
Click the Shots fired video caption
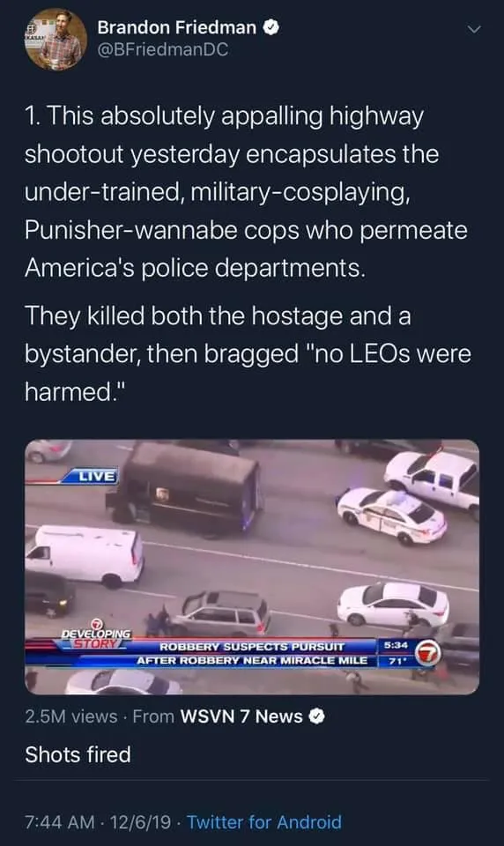click(78, 754)
